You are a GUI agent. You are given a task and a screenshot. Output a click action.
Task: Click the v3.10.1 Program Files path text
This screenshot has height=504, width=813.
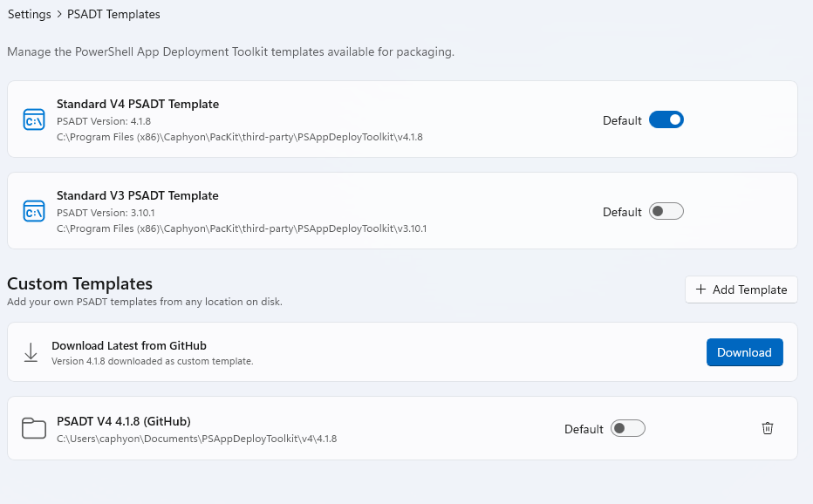pyautogui.click(x=242, y=228)
